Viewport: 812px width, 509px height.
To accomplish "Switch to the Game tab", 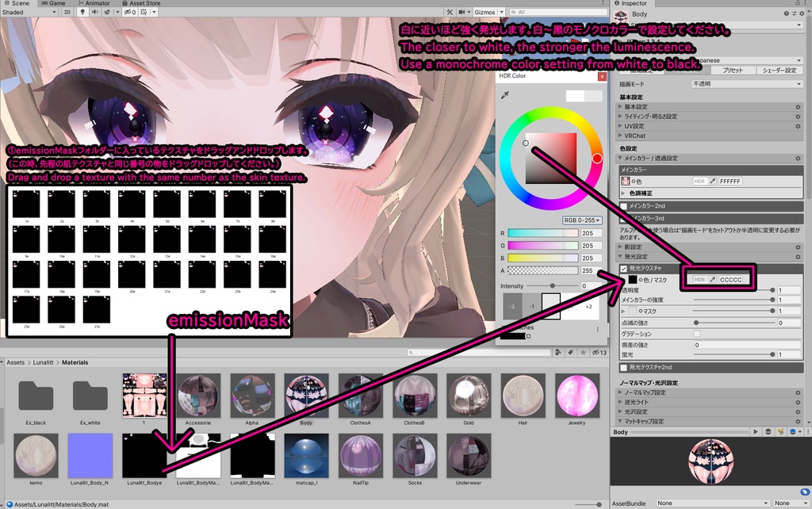I will [52, 3].
